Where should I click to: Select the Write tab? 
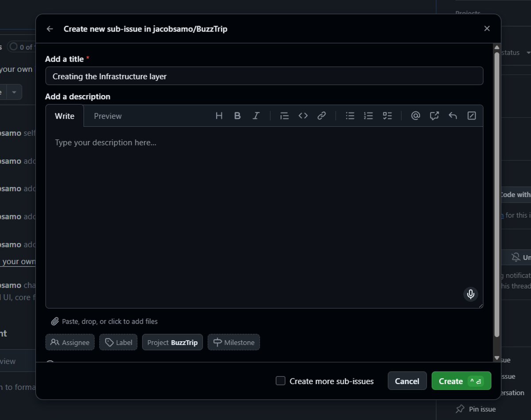65,116
